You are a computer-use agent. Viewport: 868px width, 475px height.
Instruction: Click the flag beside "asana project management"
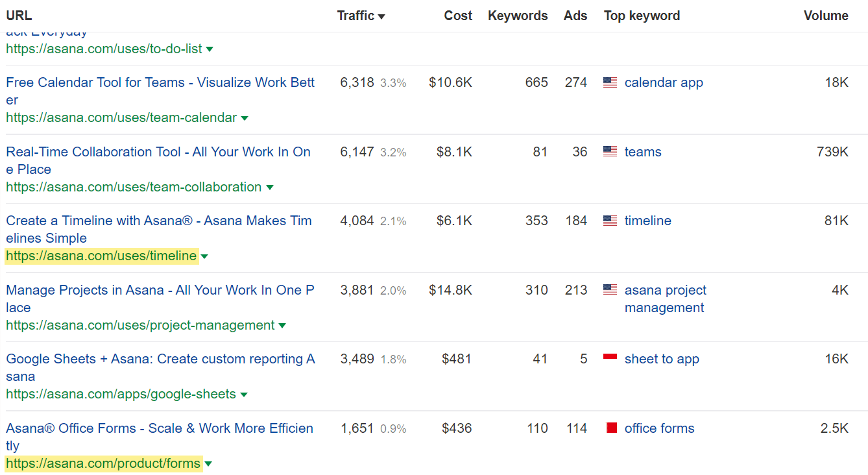(x=610, y=290)
